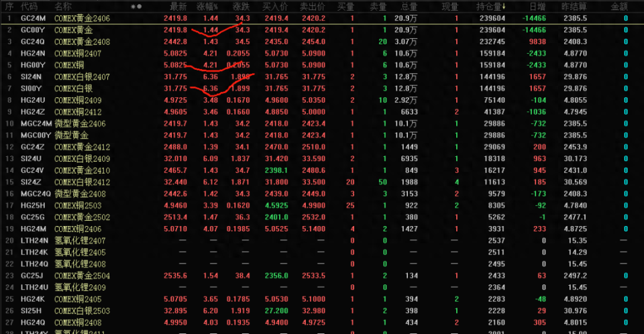Sort by the 涨跌 column header
The height and width of the screenshot is (334, 644).
point(241,7)
